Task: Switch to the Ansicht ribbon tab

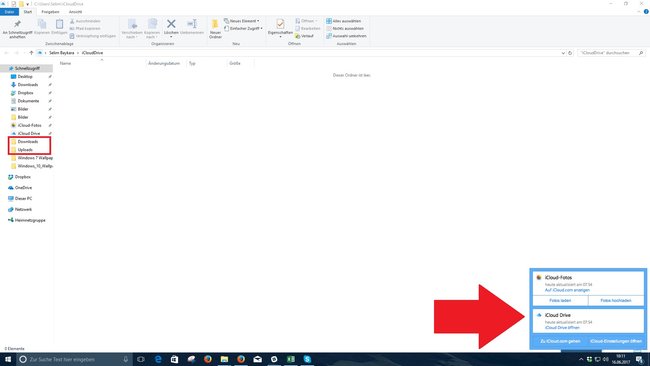Action: 75,12
